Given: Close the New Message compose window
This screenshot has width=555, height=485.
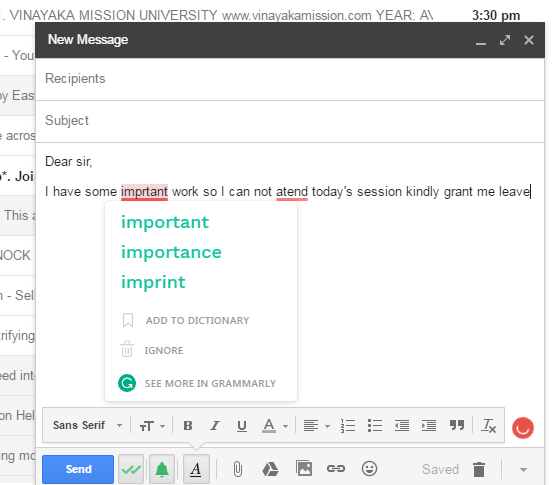Looking at the screenshot, I should (x=529, y=40).
